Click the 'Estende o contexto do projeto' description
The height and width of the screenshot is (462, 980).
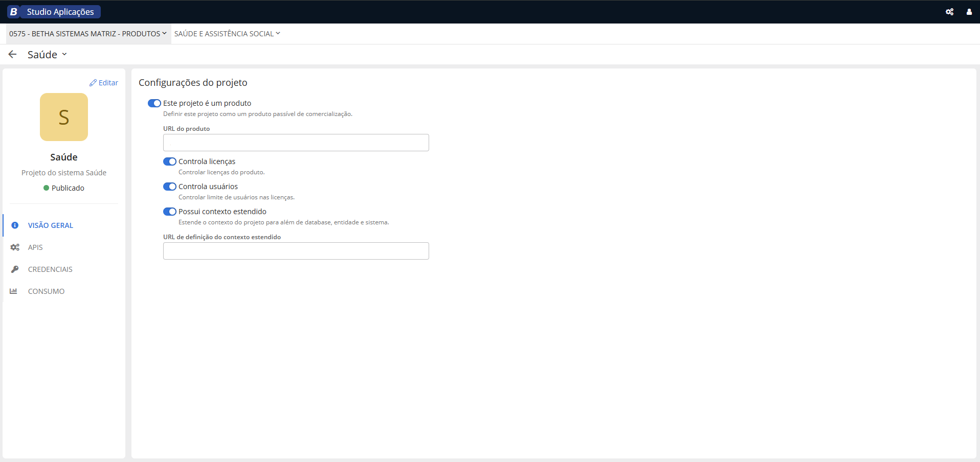284,222
